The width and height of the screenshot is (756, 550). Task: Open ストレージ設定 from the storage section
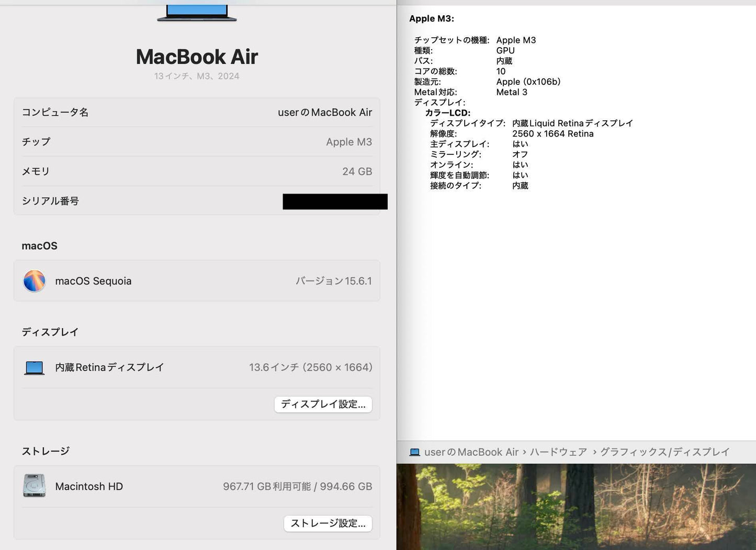pyautogui.click(x=328, y=523)
